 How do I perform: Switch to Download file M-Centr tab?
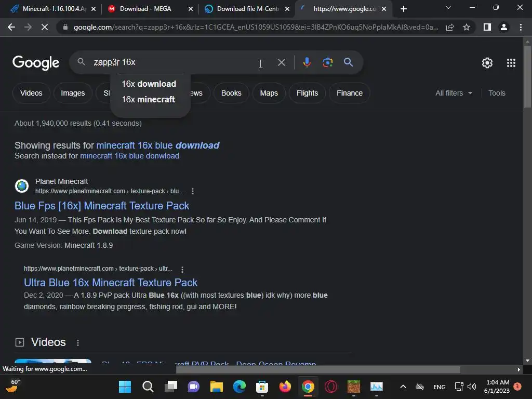point(248,9)
